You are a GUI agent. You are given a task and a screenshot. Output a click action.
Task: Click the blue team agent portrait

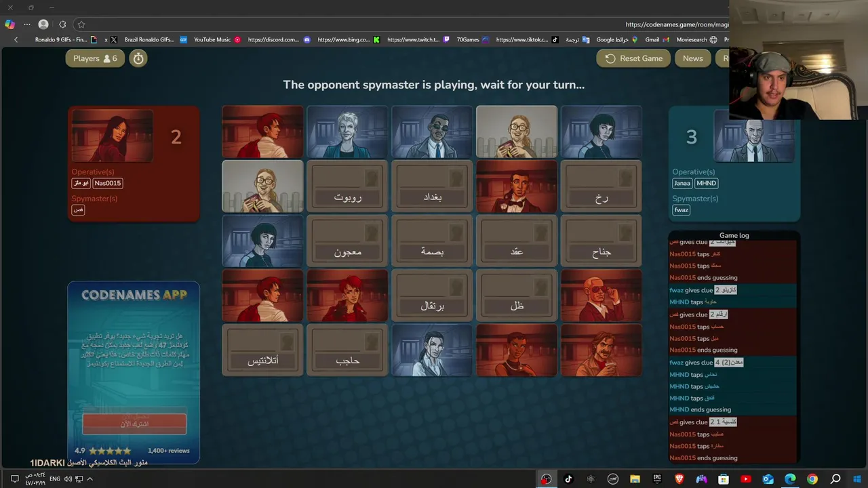click(x=753, y=136)
